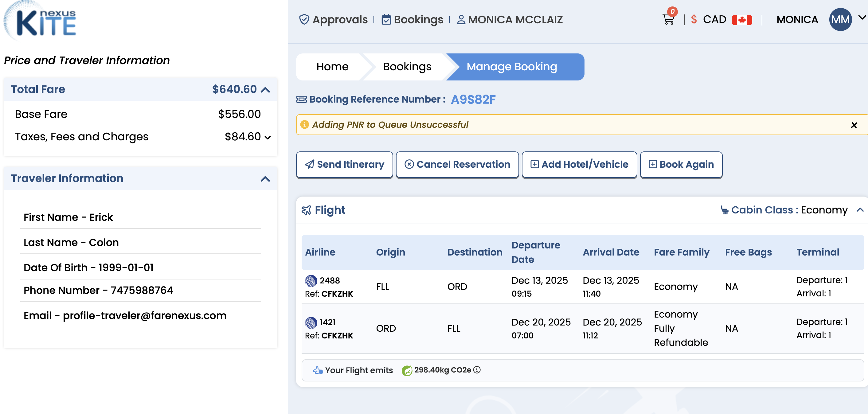Click the Add Hotel/Vehicle button
Image resolution: width=868 pixels, height=414 pixels.
pyautogui.click(x=579, y=164)
